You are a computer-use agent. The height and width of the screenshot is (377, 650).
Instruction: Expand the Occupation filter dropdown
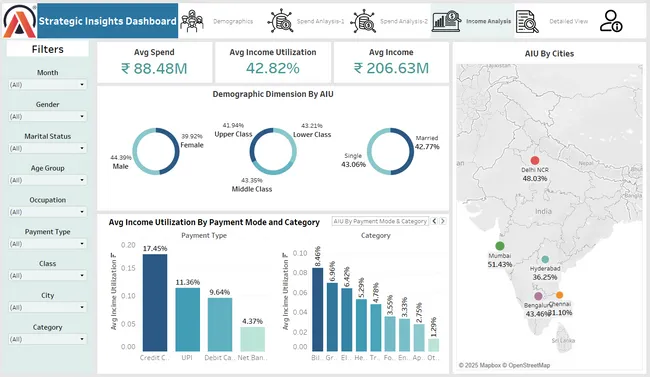click(x=48, y=212)
